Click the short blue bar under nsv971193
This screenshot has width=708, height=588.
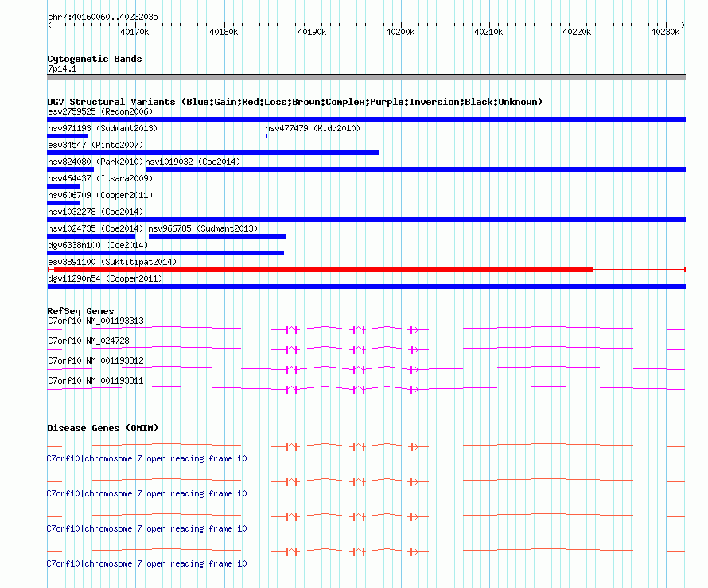68,136
